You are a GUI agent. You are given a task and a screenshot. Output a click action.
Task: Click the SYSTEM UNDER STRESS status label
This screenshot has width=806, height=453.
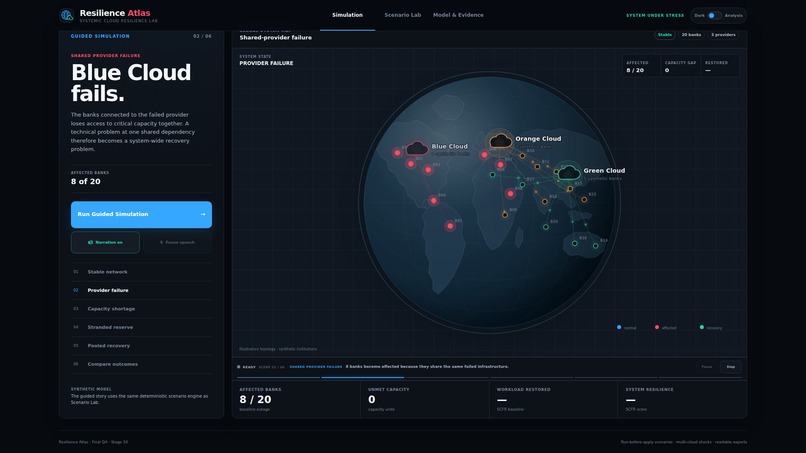tap(655, 15)
